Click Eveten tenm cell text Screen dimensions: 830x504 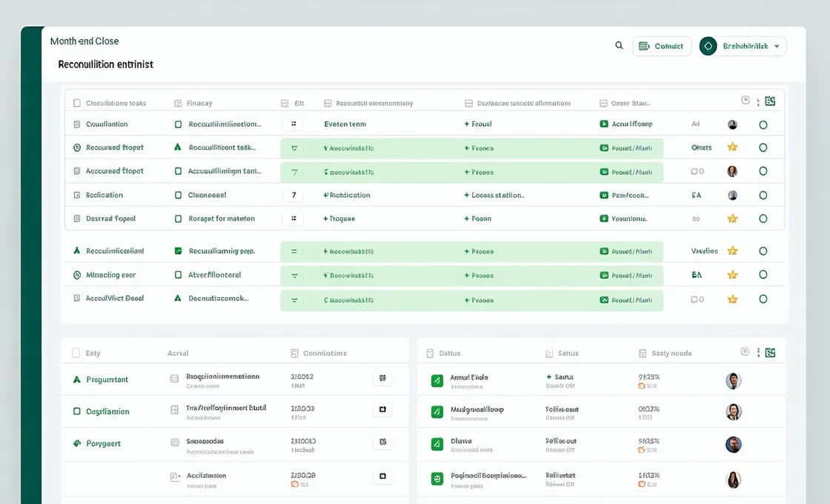[x=345, y=124]
